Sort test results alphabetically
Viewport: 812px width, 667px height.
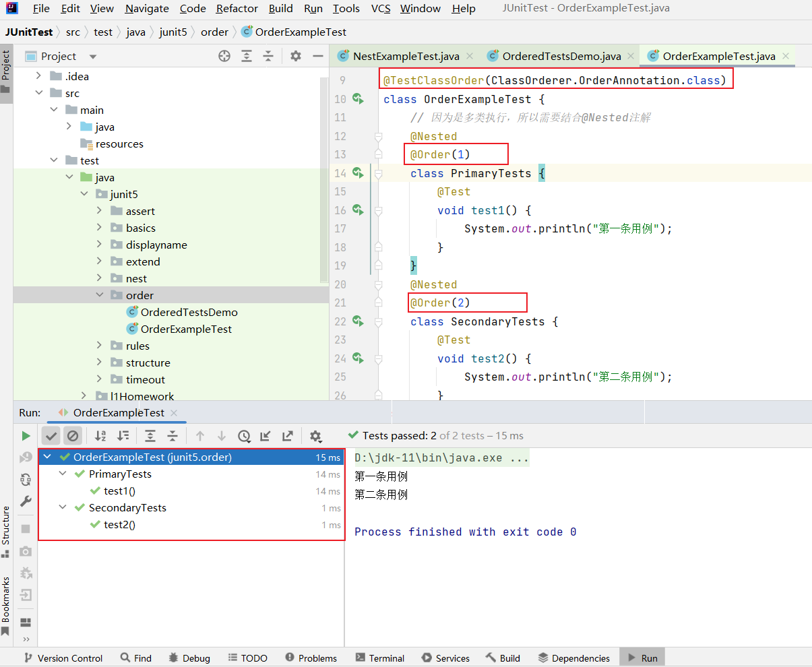pos(100,436)
